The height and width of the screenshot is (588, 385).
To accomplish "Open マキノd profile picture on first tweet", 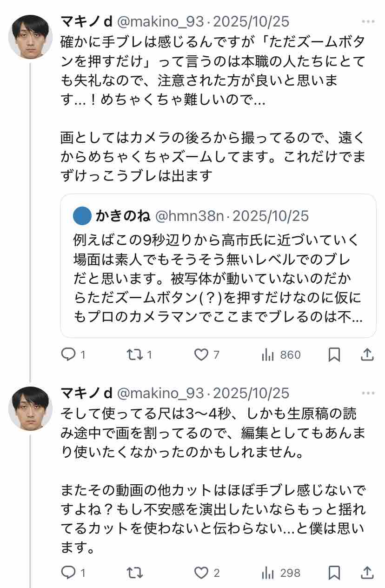I will tap(30, 37).
